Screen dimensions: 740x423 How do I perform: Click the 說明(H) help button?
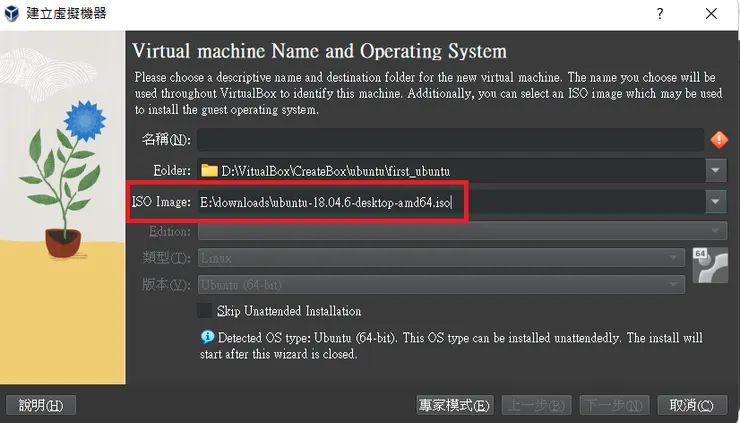(x=41, y=405)
